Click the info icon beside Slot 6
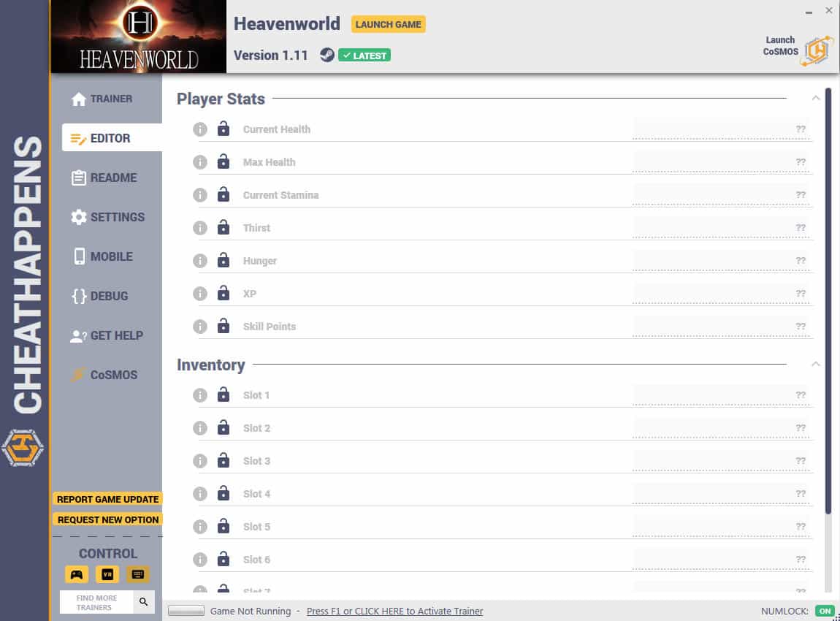This screenshot has width=840, height=621. point(200,560)
